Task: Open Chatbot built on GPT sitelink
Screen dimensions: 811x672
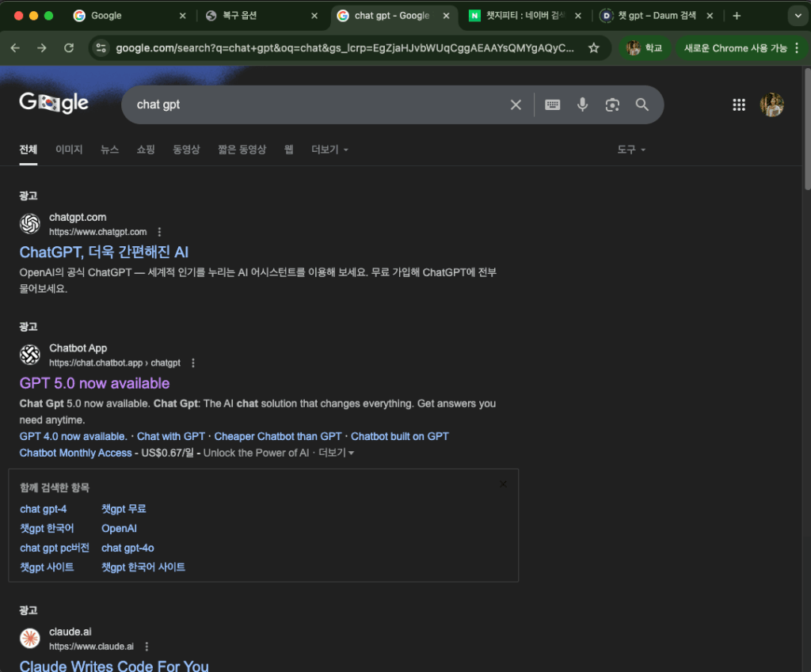Action: (400, 436)
